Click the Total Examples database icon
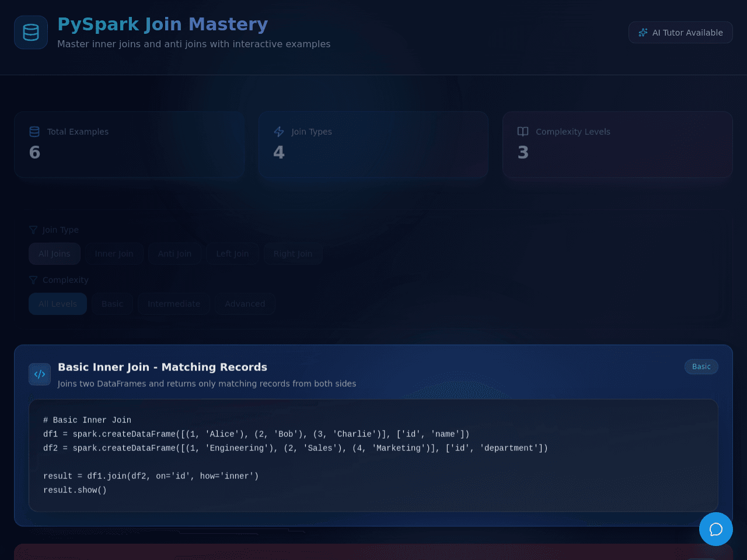The width and height of the screenshot is (747, 560). click(34, 132)
